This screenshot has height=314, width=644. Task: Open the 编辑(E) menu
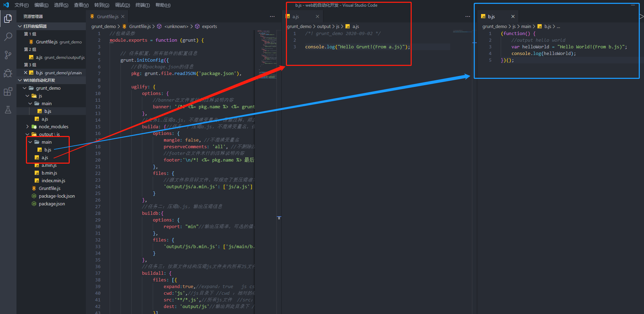[x=41, y=5]
